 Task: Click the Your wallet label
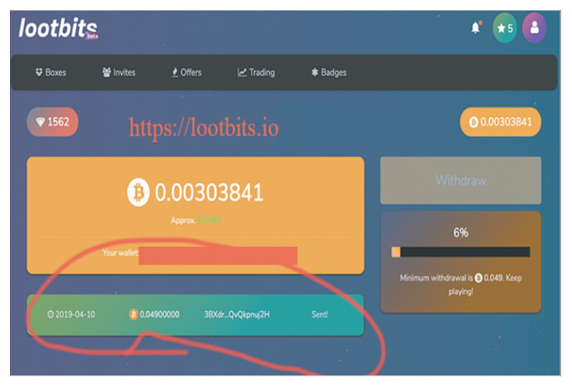pyautogui.click(x=120, y=253)
